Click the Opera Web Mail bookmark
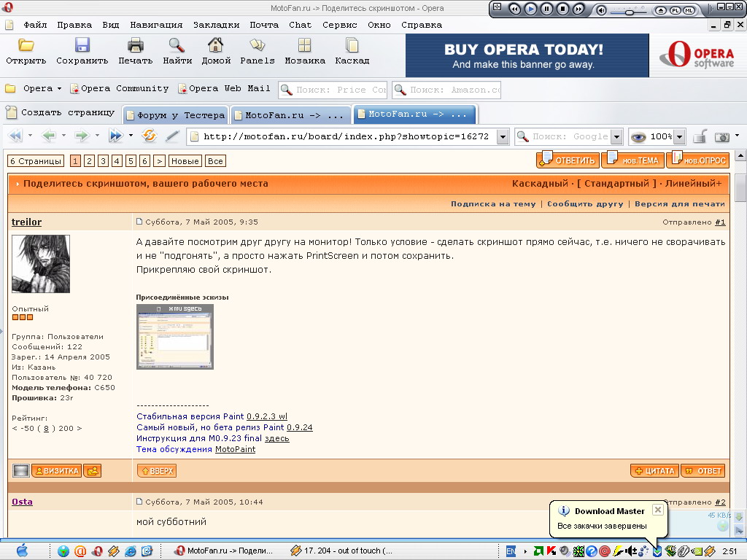This screenshot has height=560, width=747. pos(224,88)
